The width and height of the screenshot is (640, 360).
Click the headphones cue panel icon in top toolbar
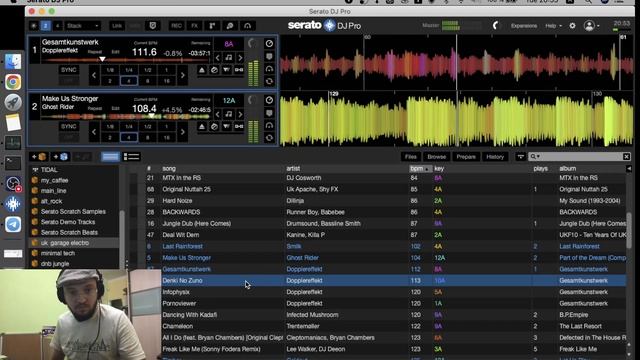point(247,26)
